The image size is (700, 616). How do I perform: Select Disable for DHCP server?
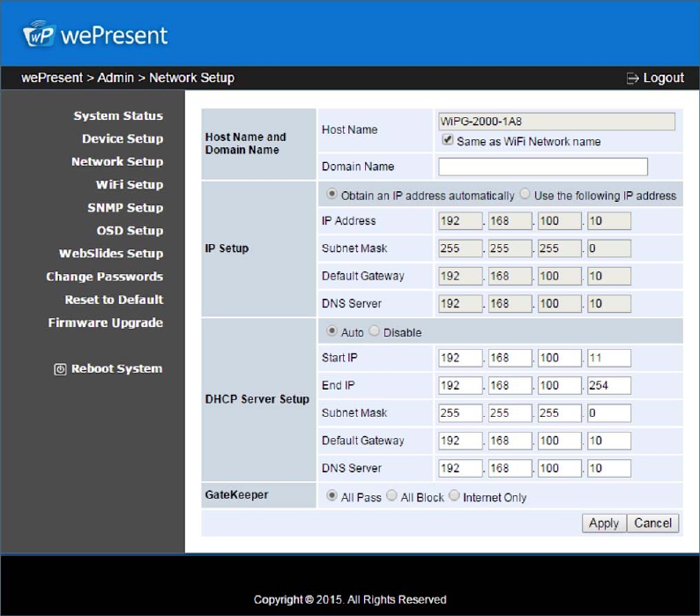(x=374, y=330)
